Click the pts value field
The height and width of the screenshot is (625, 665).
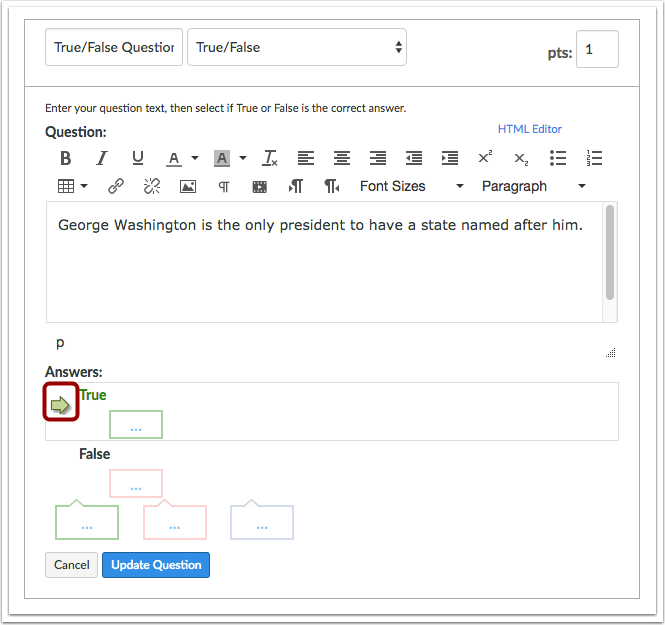click(x=597, y=49)
